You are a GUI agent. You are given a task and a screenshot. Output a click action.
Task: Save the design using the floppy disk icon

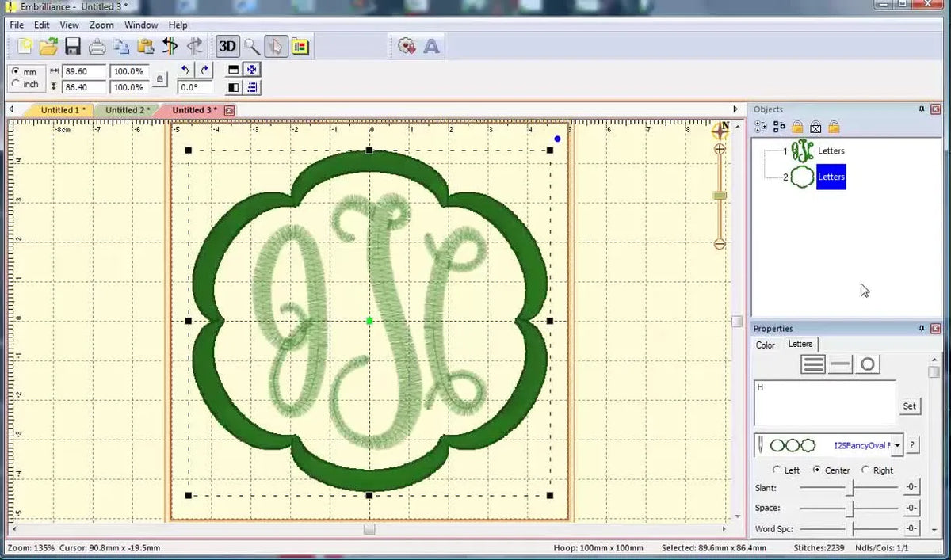click(73, 46)
